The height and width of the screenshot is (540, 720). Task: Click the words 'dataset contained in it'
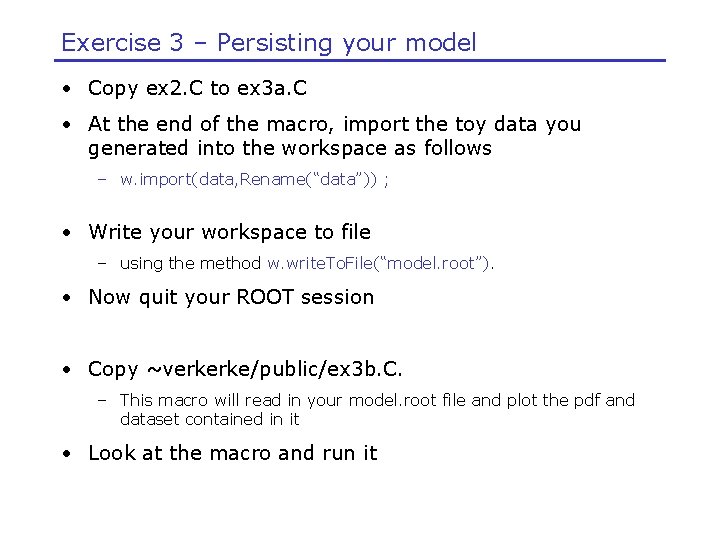point(209,419)
